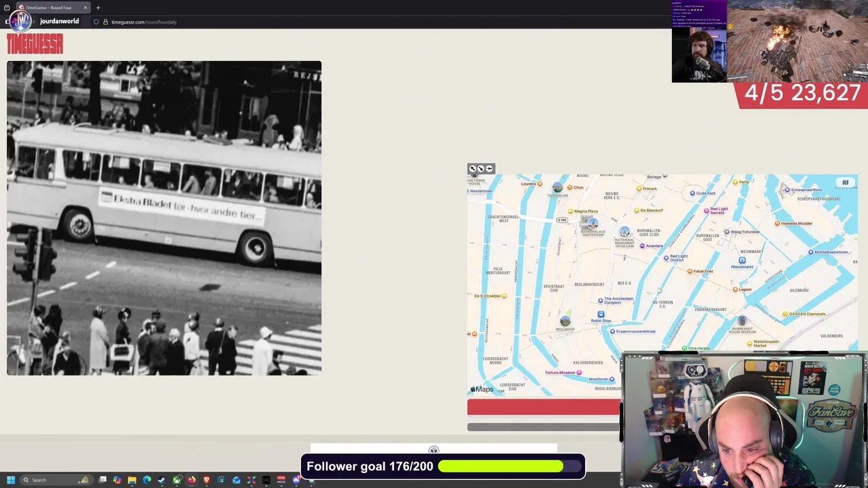Screen dimensions: 868x488
Task: Click the Lagom restaurant marker
Action: coord(735,290)
